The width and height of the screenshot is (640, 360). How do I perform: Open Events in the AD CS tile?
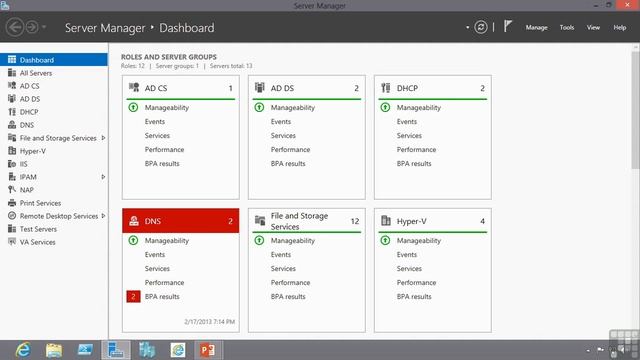click(x=155, y=121)
